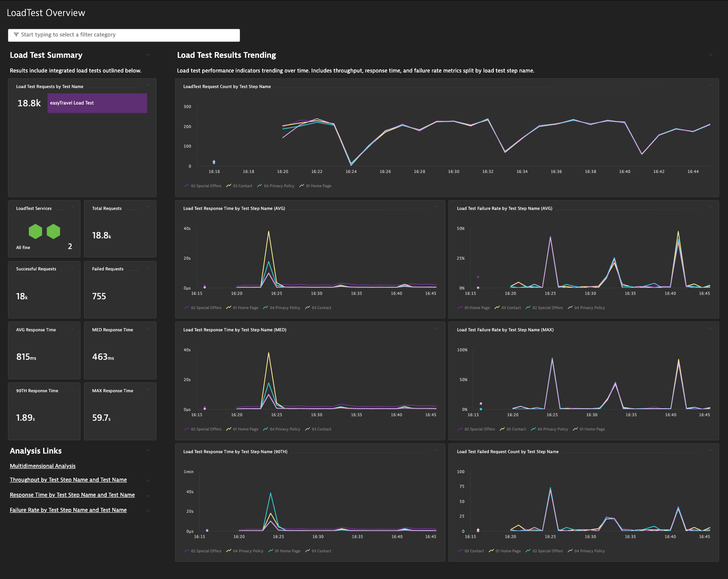Click the 04 Privacy Policy legend icon in Response Time (MED) chart
This screenshot has width=728, height=579.
point(265,429)
